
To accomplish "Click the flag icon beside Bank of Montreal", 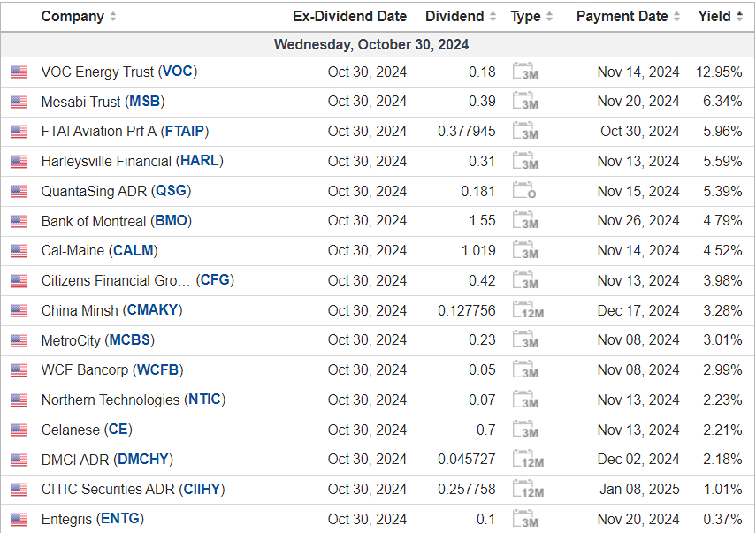I will pos(19,221).
